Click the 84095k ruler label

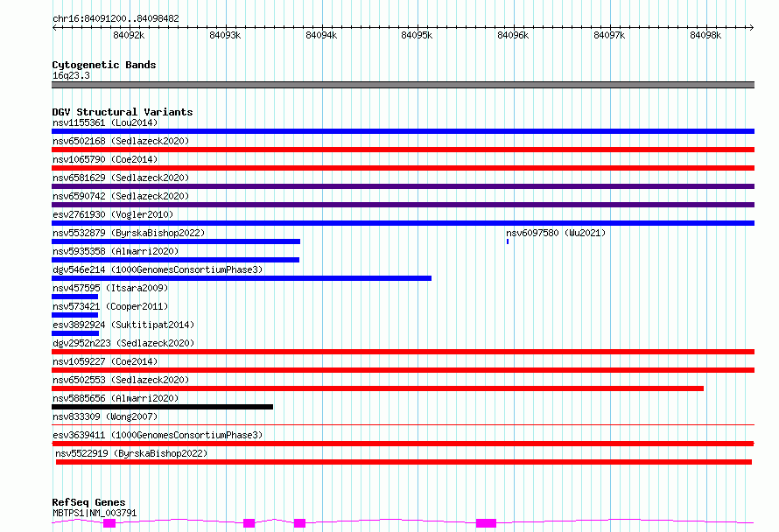click(417, 35)
